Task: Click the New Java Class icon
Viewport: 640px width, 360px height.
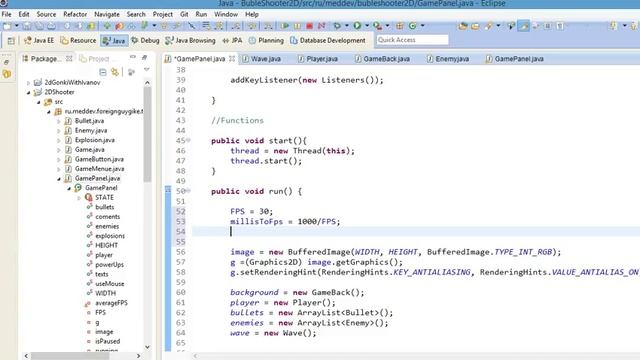Action: pos(413,26)
